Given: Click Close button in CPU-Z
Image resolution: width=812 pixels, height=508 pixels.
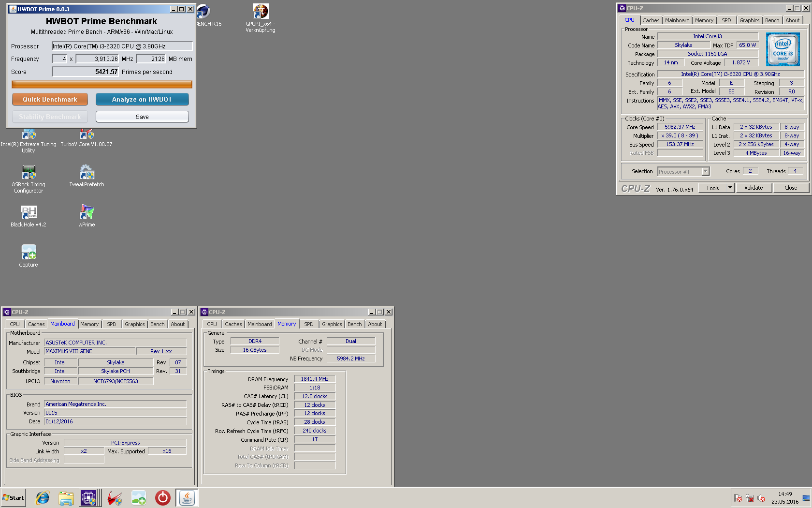Looking at the screenshot, I should pos(791,188).
